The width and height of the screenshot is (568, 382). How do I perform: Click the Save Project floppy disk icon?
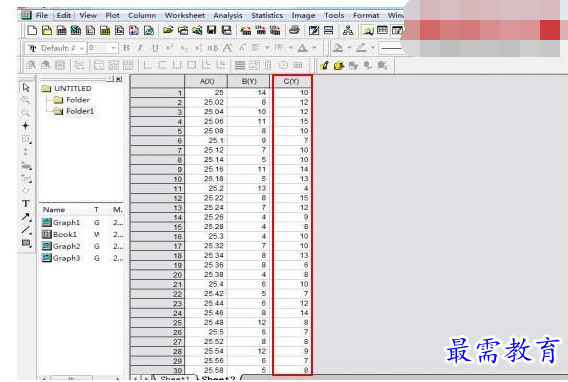coord(212,30)
